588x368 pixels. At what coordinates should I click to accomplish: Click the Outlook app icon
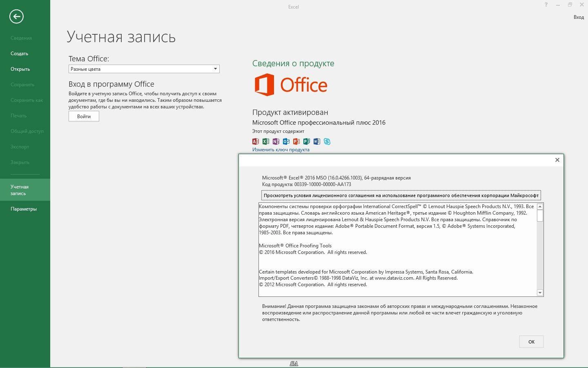[x=286, y=141]
